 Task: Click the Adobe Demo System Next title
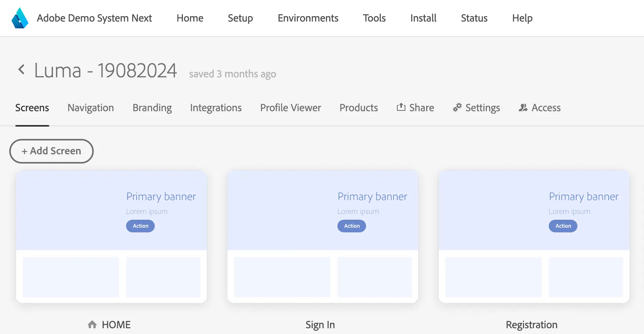95,18
